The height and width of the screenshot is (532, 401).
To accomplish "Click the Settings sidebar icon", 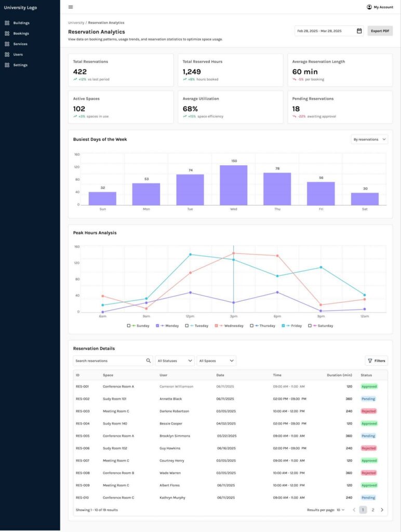I will point(7,65).
